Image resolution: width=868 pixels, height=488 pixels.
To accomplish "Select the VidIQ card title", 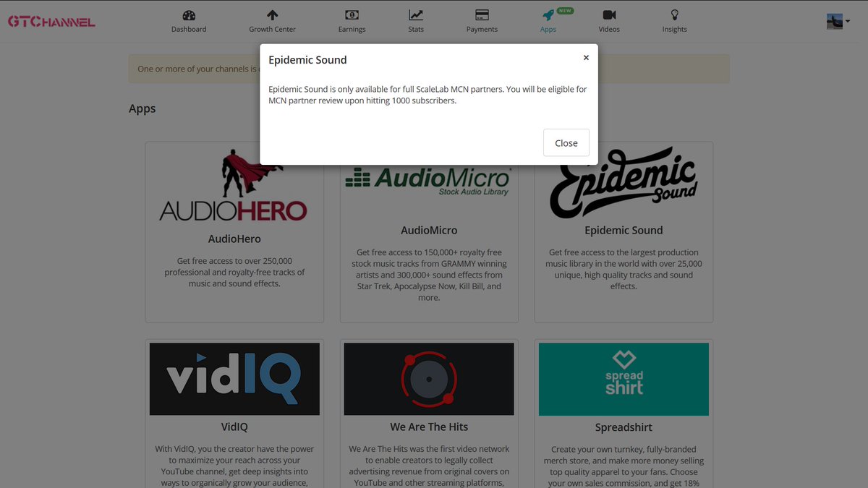I will (234, 427).
